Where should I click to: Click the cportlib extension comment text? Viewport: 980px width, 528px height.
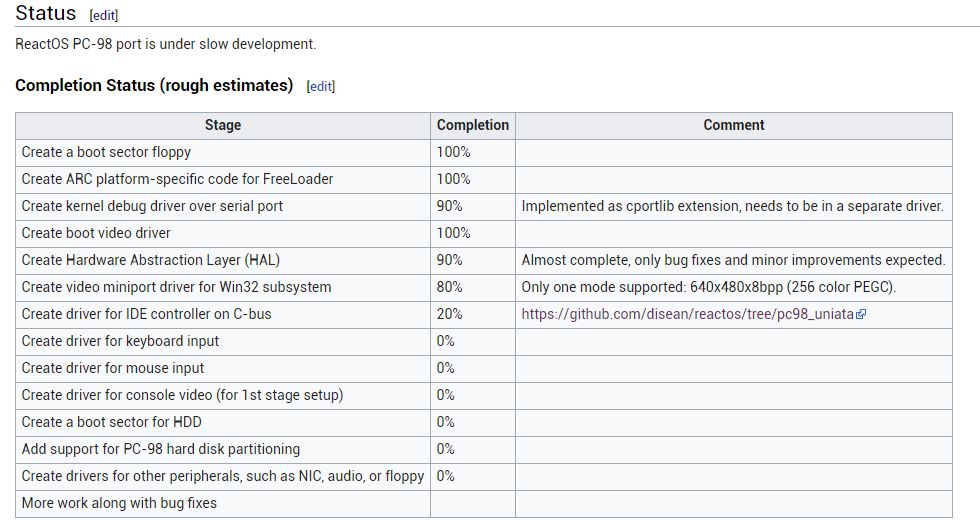pyautogui.click(x=732, y=206)
